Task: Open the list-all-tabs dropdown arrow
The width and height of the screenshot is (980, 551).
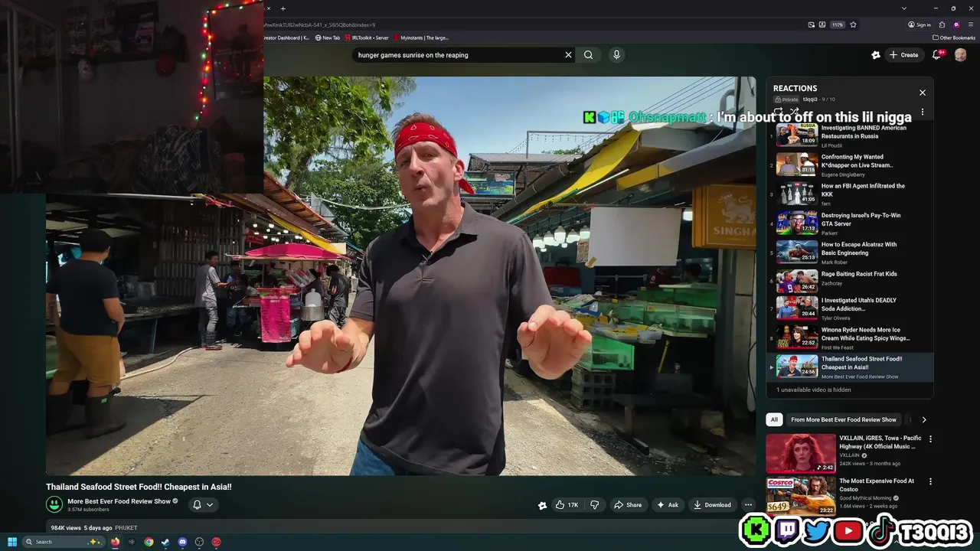Action: pyautogui.click(x=904, y=8)
